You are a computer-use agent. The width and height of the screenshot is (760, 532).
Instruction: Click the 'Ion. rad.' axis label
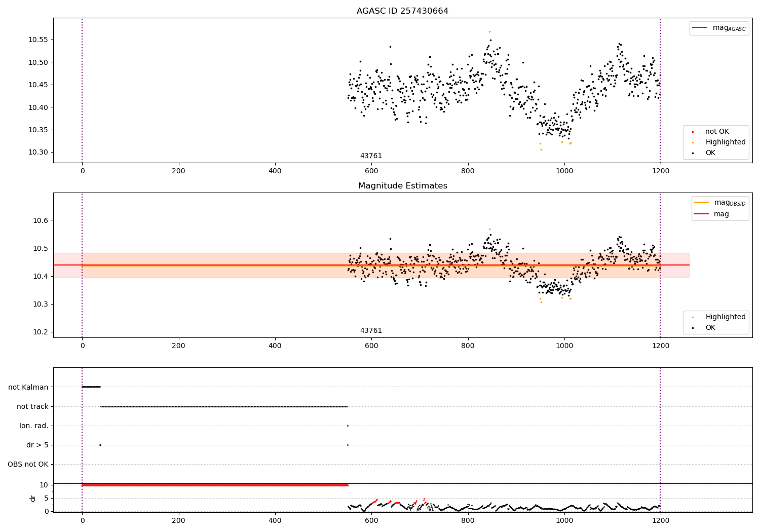(34, 426)
